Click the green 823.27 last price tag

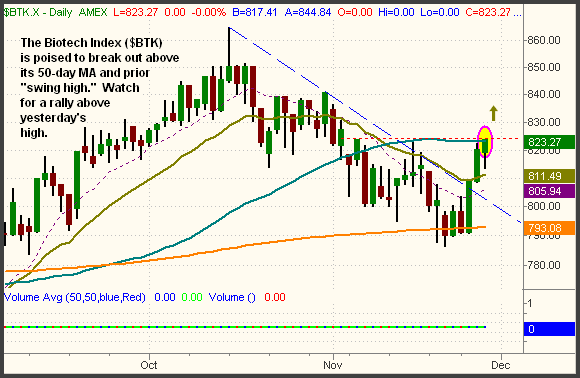click(x=549, y=142)
